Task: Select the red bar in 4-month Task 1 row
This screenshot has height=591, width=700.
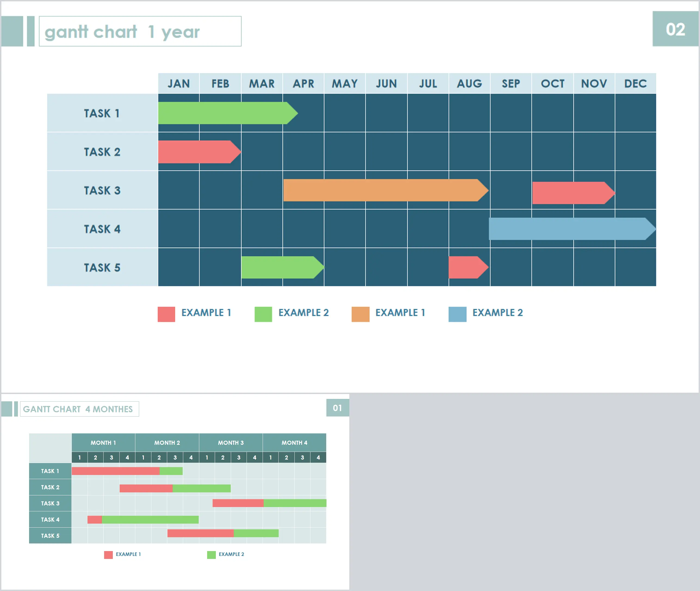Action: pos(116,471)
